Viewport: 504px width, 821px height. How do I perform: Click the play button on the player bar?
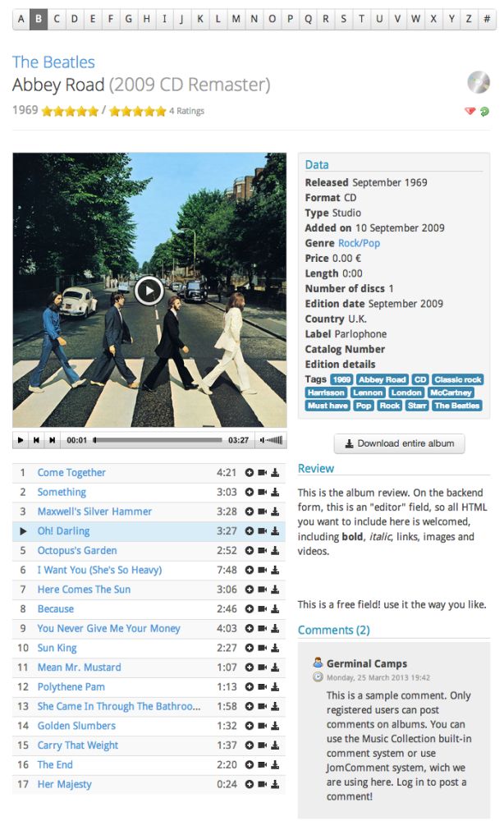(x=21, y=440)
